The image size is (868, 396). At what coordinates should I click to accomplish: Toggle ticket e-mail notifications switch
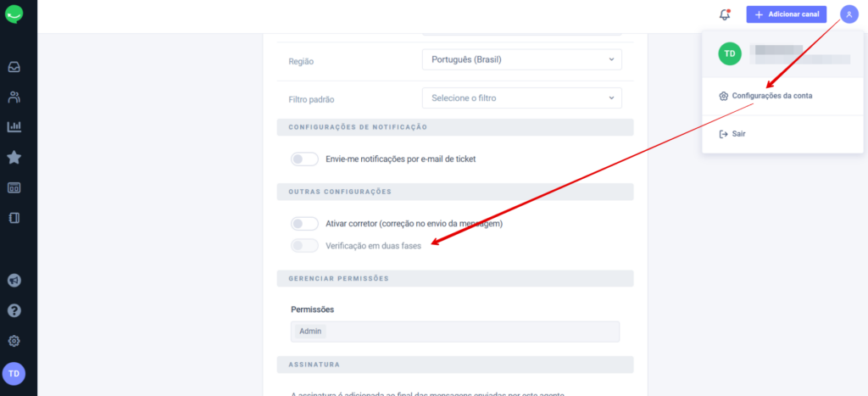click(304, 159)
